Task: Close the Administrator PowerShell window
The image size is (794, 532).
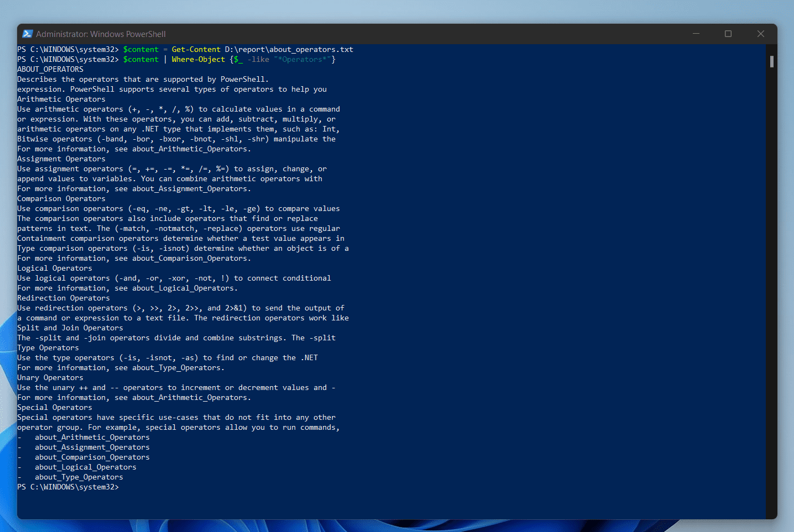Action: [761, 34]
